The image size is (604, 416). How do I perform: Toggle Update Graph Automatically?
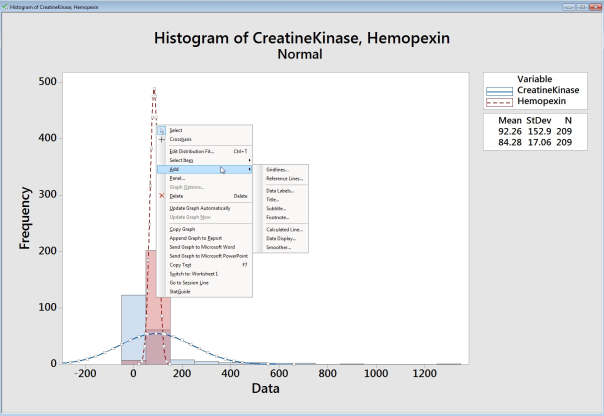(199, 207)
